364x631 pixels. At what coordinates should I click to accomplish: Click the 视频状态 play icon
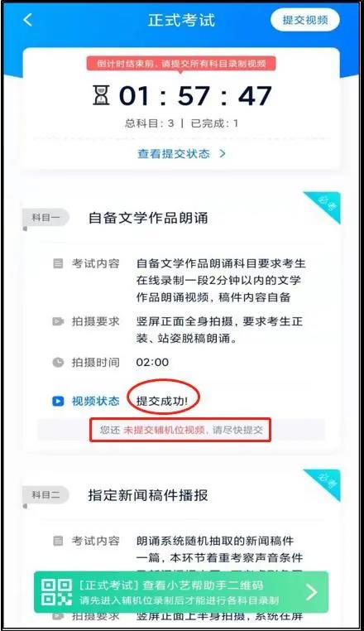click(x=58, y=401)
